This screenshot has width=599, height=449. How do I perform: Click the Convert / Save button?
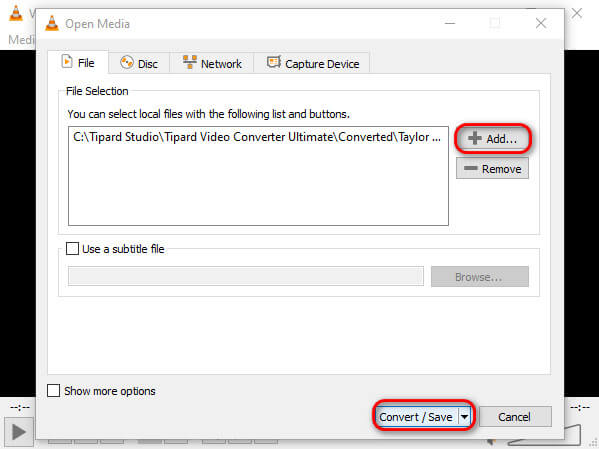[x=416, y=417]
